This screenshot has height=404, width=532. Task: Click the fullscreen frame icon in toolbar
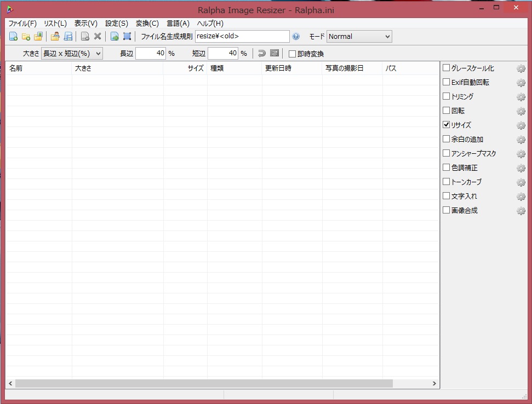pos(127,37)
